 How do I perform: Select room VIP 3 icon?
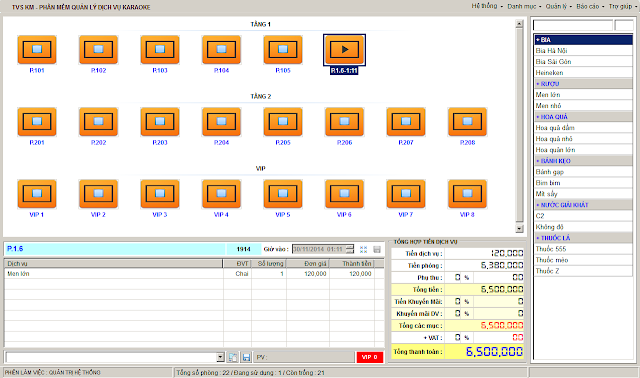[x=160, y=193]
